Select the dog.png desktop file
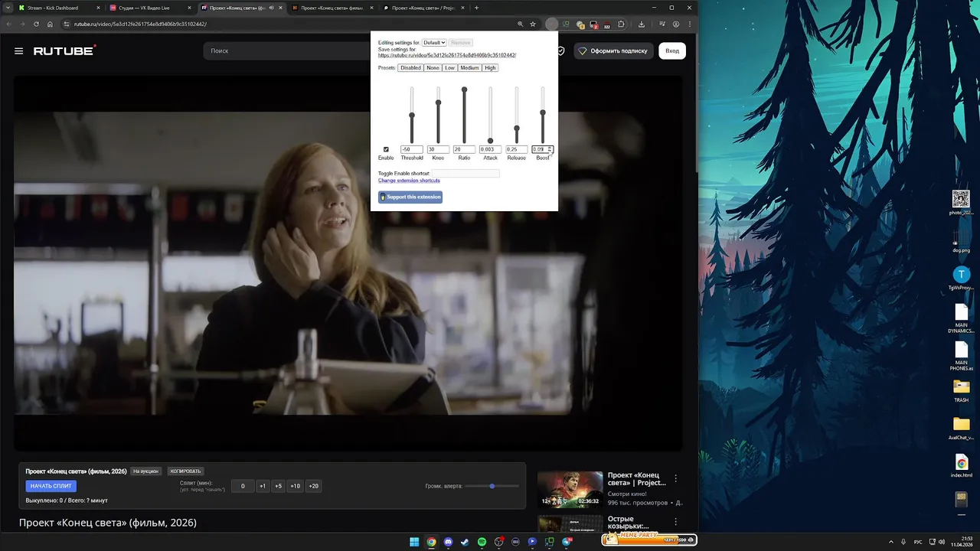 click(x=961, y=241)
